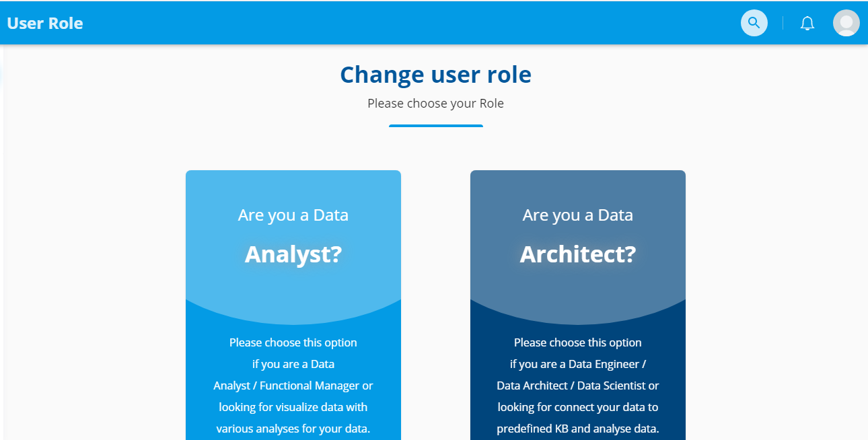
Task: Click the "Architect?" heading text
Action: pyautogui.click(x=578, y=254)
